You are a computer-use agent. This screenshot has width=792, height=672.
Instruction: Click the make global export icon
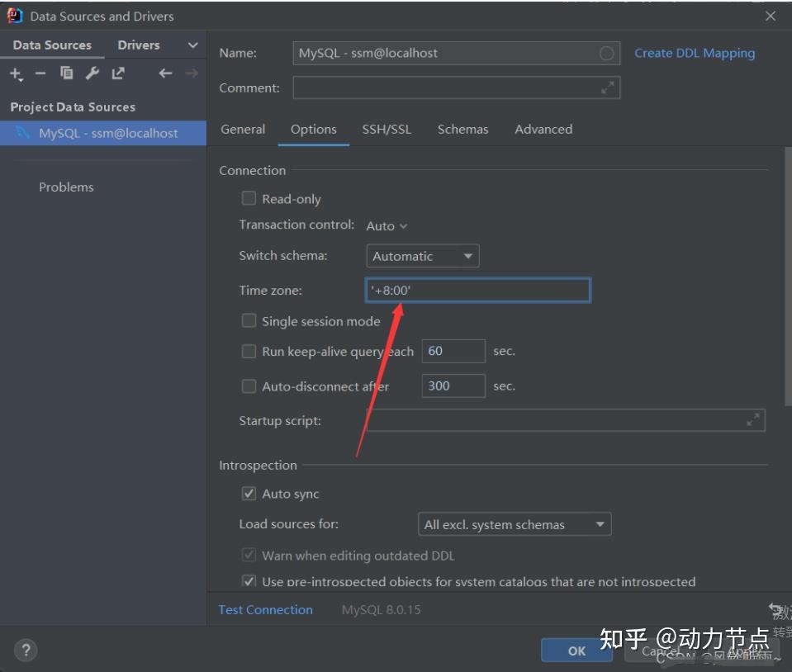[118, 73]
